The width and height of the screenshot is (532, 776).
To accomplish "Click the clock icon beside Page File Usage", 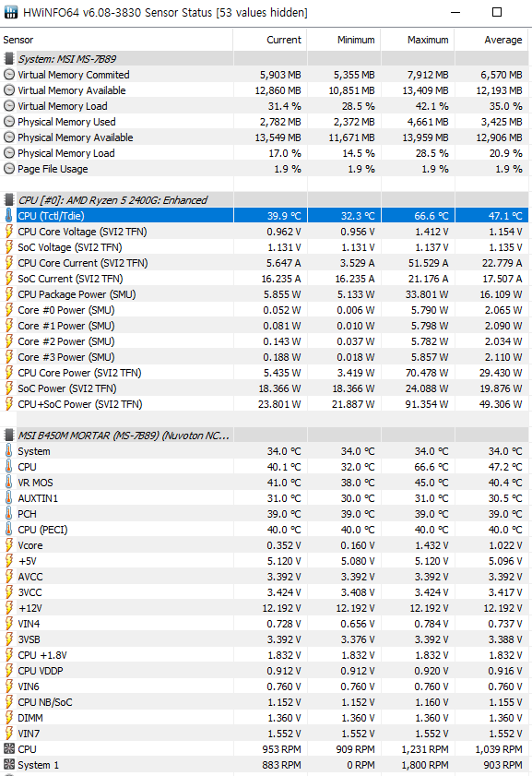I will pyautogui.click(x=9, y=169).
